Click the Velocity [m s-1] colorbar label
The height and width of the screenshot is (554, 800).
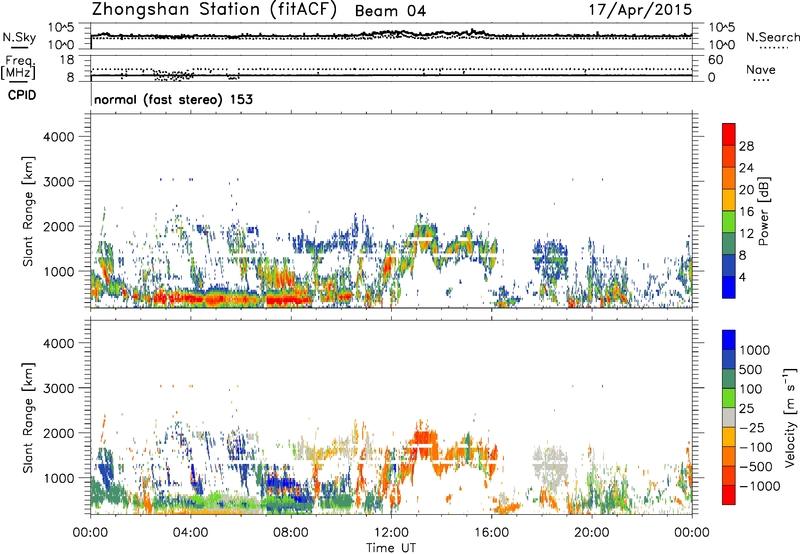pos(790,417)
